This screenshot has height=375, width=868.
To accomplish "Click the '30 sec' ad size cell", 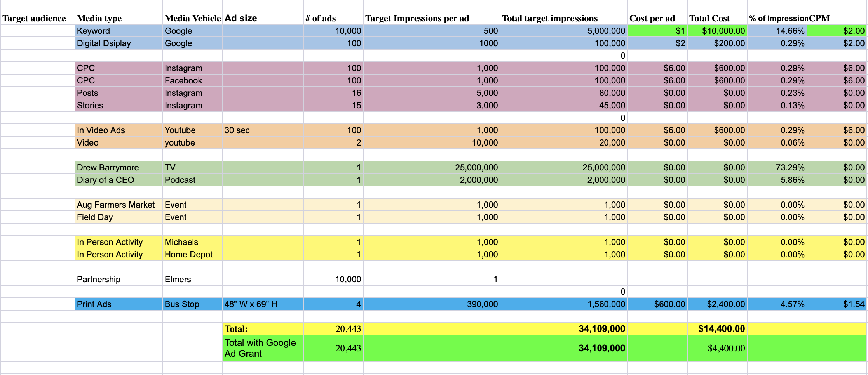I will pos(263,130).
